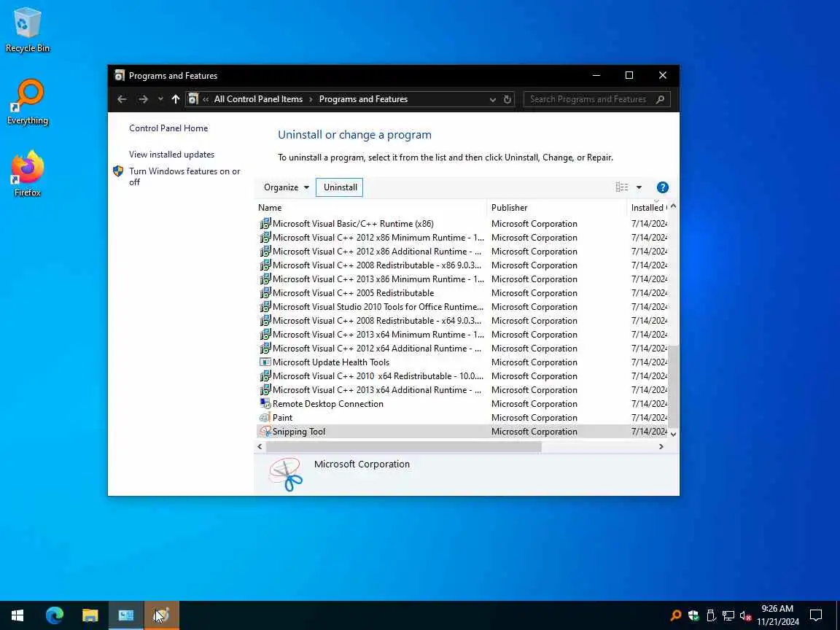Select the Microsoft Update Health Tools icon
Screen dimensions: 840x630
pyautogui.click(x=265, y=362)
